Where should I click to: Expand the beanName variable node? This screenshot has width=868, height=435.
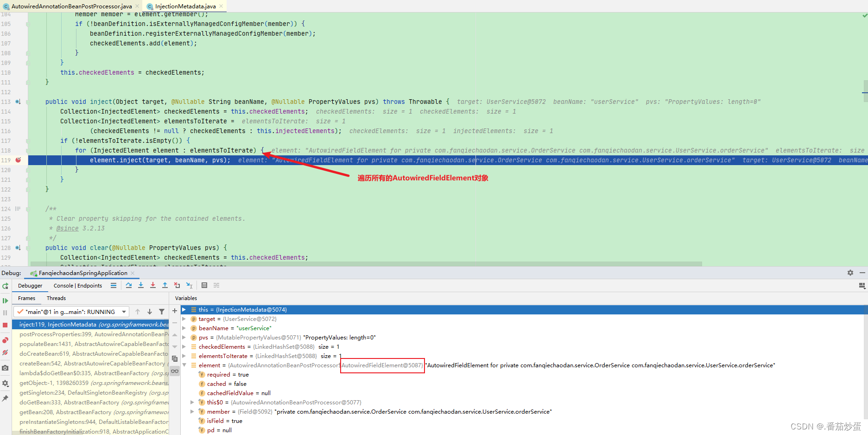pyautogui.click(x=184, y=328)
